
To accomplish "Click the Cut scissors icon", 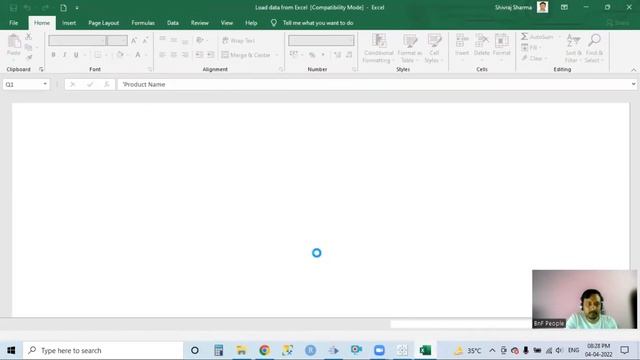I will (x=29, y=37).
